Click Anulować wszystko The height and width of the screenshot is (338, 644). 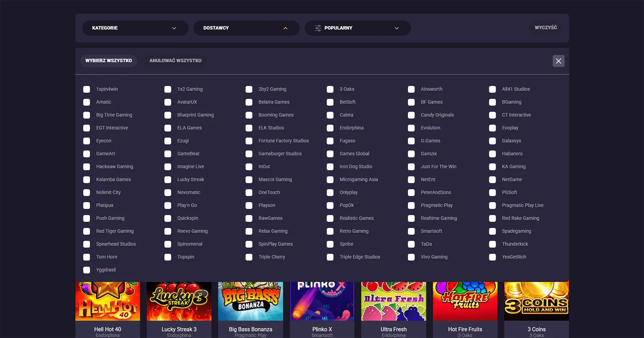click(x=175, y=61)
